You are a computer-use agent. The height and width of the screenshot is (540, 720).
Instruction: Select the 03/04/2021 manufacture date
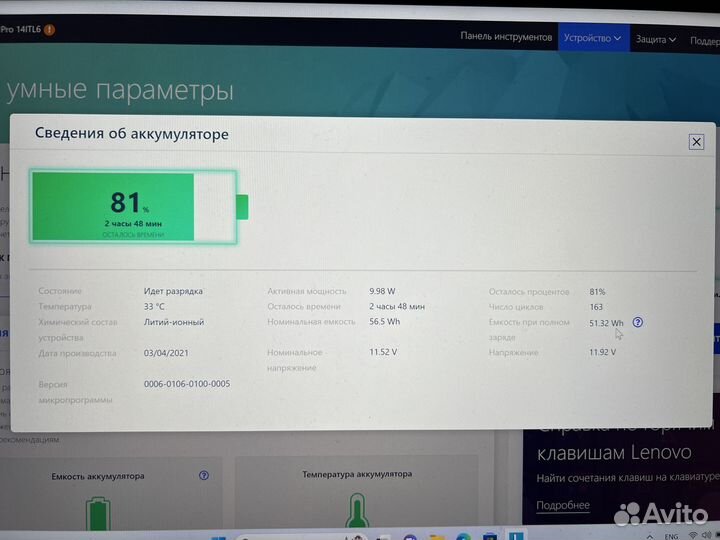pos(166,353)
